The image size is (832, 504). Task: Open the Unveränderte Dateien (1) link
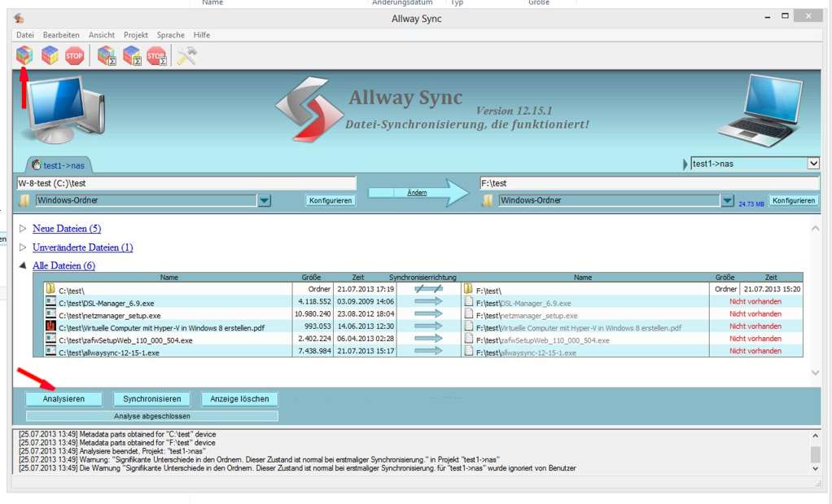83,248
